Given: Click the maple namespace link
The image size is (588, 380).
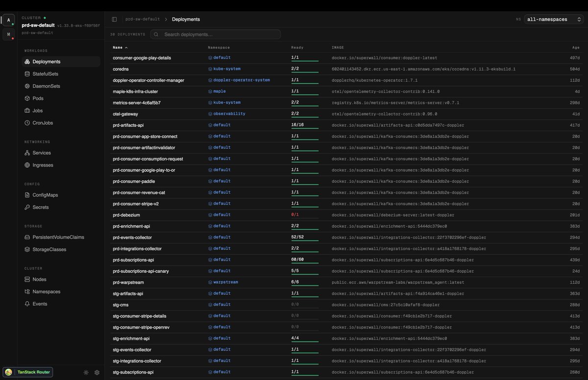Looking at the screenshot, I should (220, 92).
